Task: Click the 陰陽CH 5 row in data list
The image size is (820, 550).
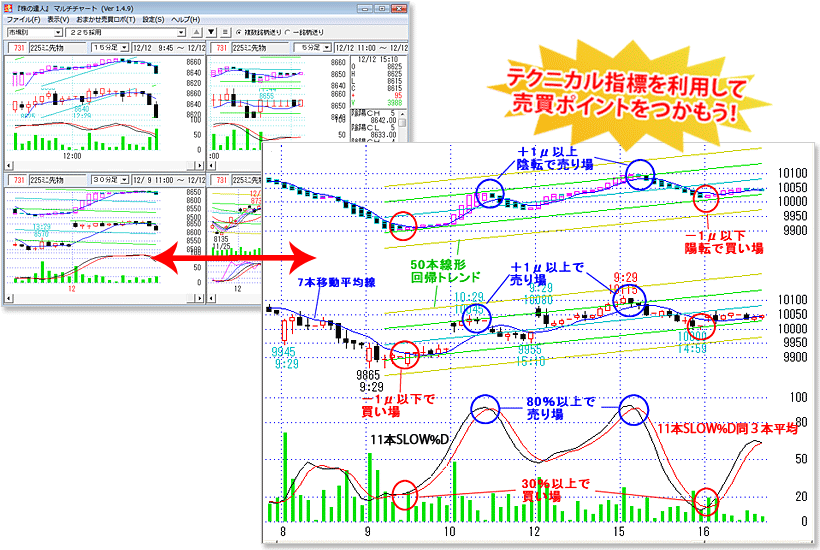Action: pyautogui.click(x=374, y=113)
